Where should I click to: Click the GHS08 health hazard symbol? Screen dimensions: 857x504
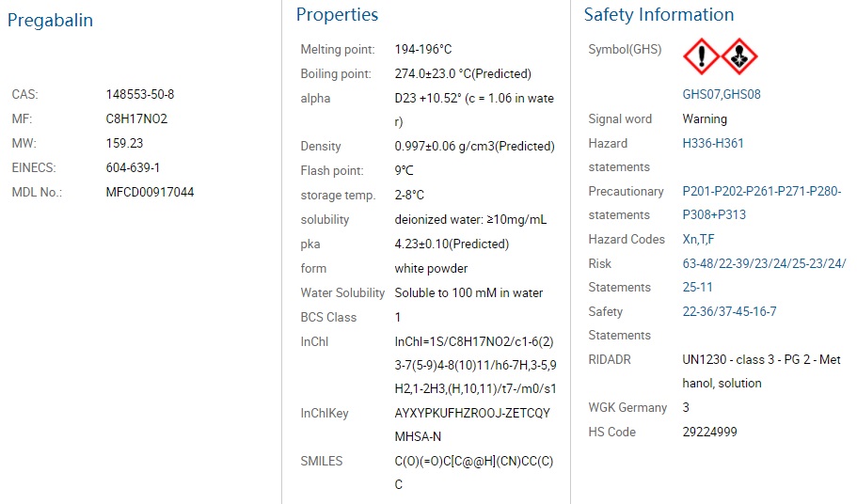pos(739,56)
